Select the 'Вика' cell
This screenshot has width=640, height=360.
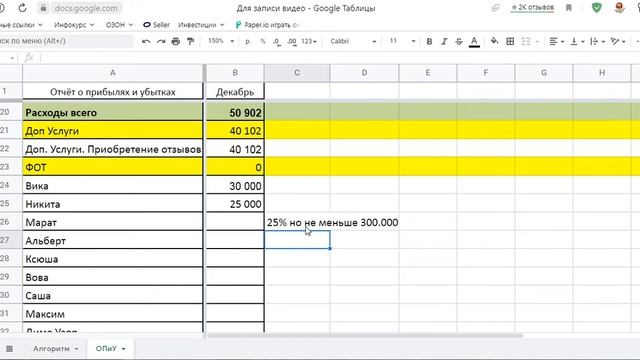[x=113, y=186]
